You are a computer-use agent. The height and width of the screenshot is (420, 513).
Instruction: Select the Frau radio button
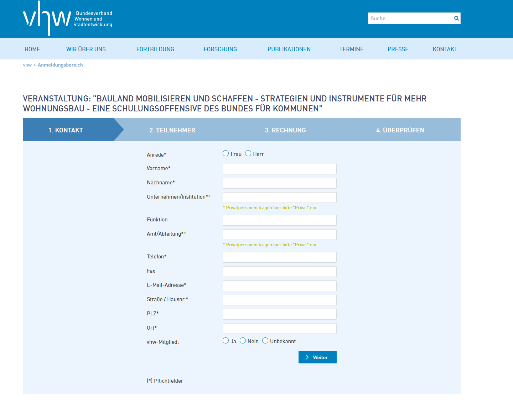click(226, 153)
